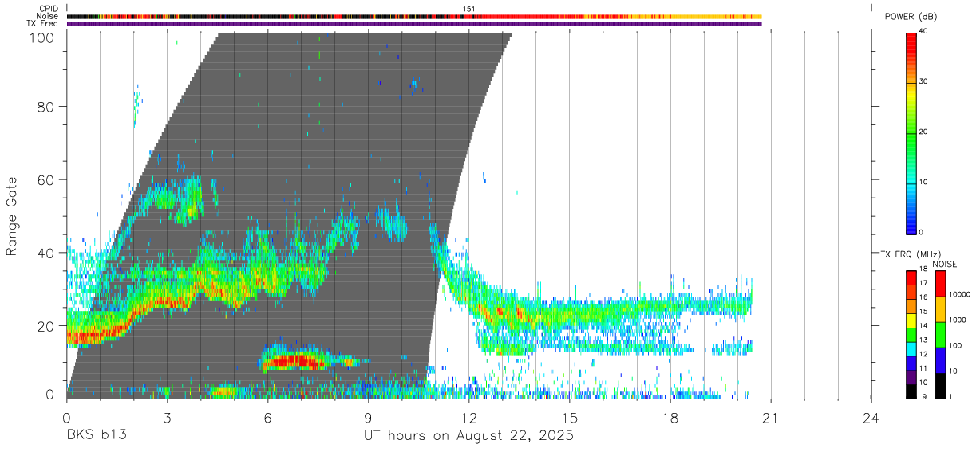Click the black 9-10 MHz frequency swatch
This screenshot has height=452, width=980.
click(911, 391)
